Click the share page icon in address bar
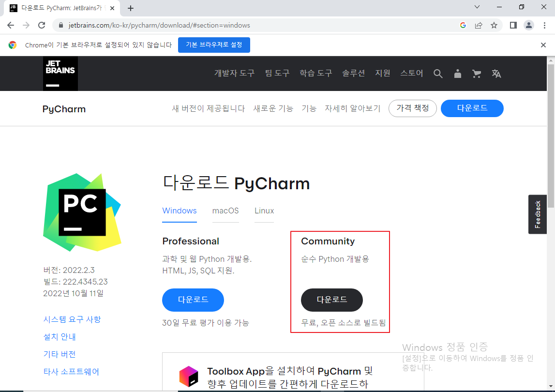 click(x=479, y=25)
